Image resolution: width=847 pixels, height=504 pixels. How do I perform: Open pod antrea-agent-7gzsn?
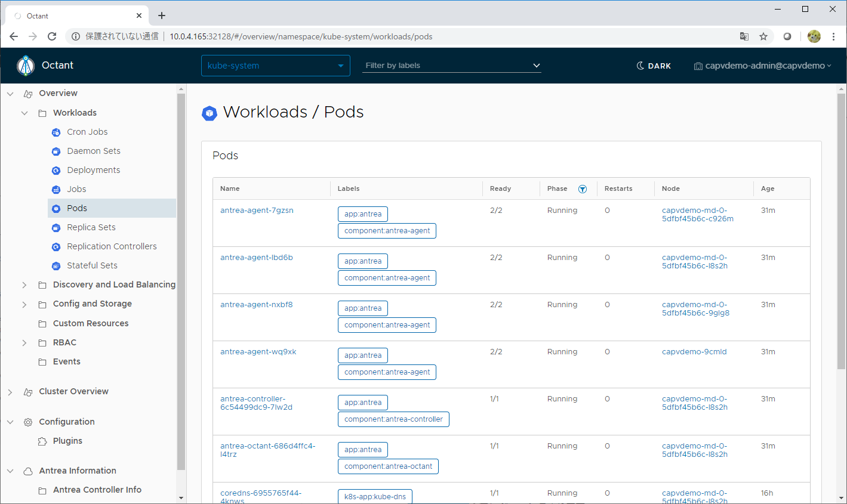257,211
